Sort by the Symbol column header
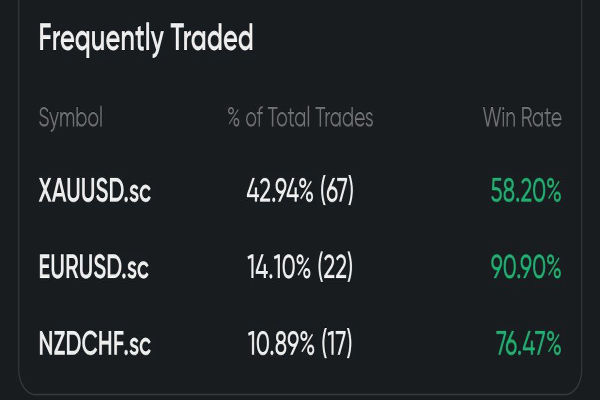 70,118
